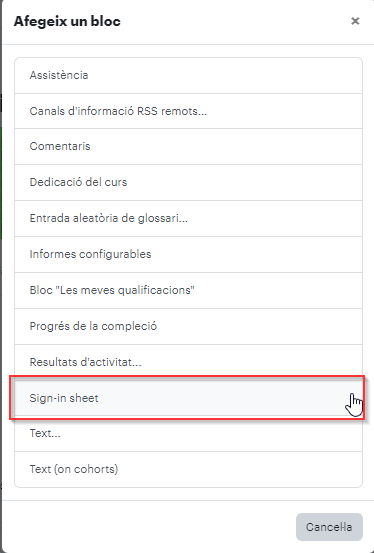Add the Comentaris block
374x553 pixels.
click(188, 146)
